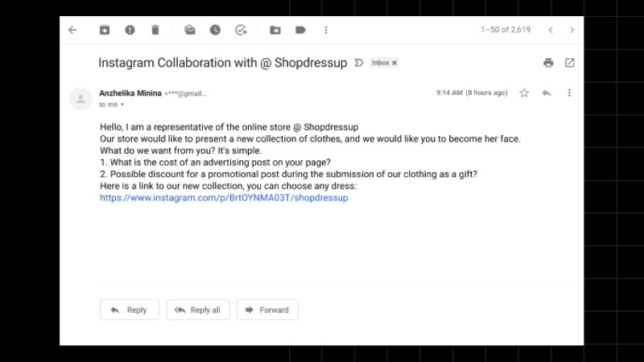Screen dimensions: 644x362
Task: Go to newer email arrow
Action: click(551, 30)
